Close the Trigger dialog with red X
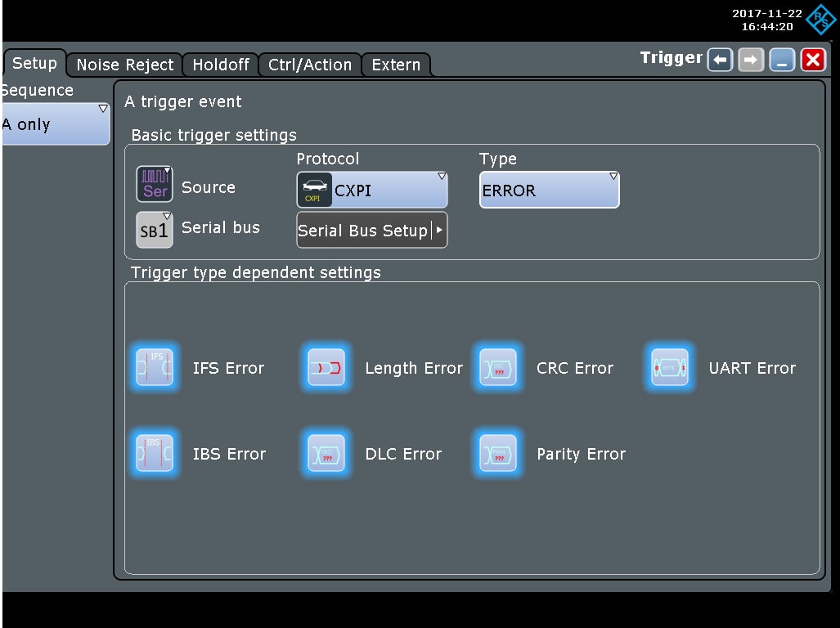Screen dimensions: 840x628 coord(813,60)
